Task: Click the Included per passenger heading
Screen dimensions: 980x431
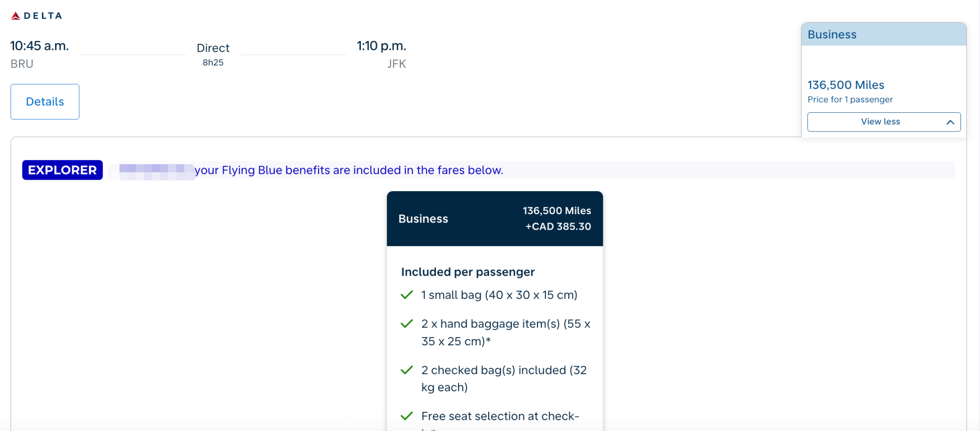Action: point(468,272)
